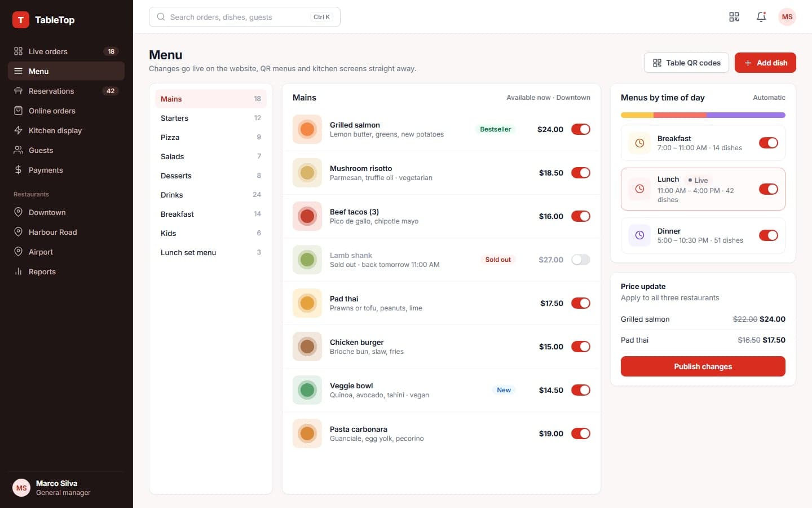Publish the price changes
The height and width of the screenshot is (508, 812).
point(703,366)
